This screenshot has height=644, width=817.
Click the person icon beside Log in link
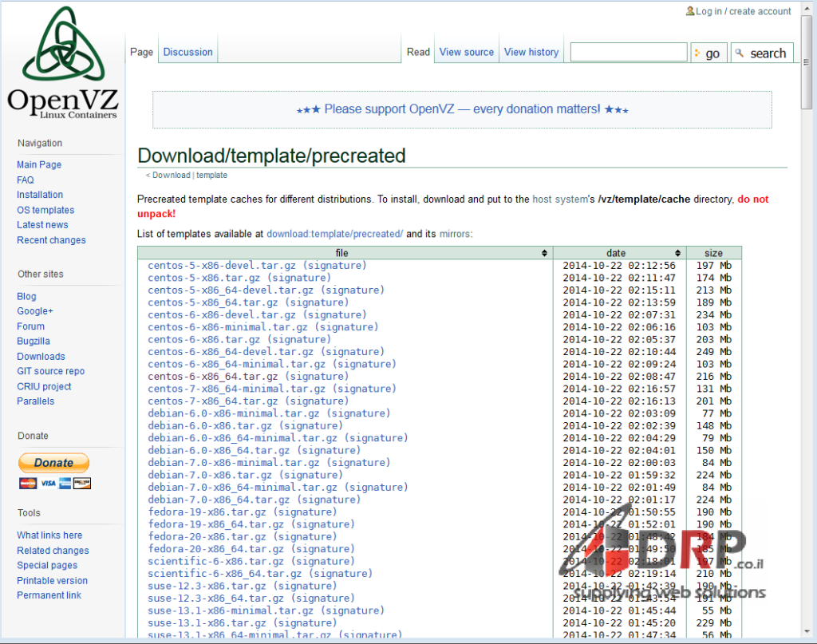(691, 11)
